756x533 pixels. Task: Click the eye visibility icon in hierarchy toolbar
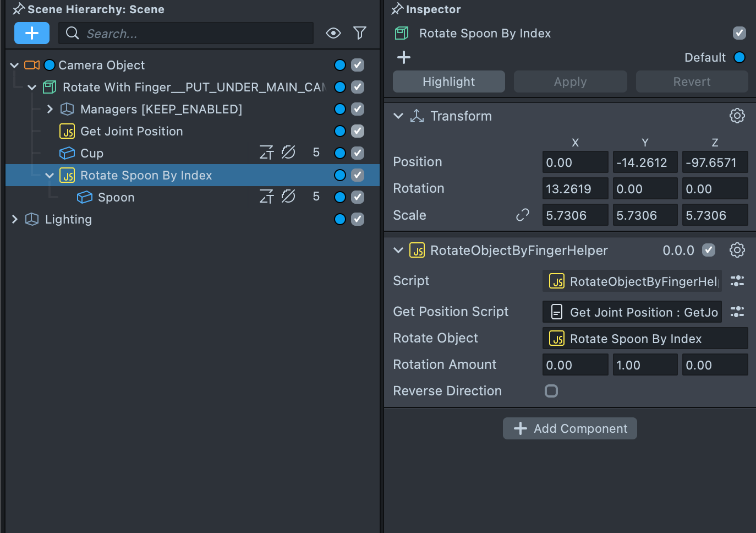pyautogui.click(x=333, y=33)
